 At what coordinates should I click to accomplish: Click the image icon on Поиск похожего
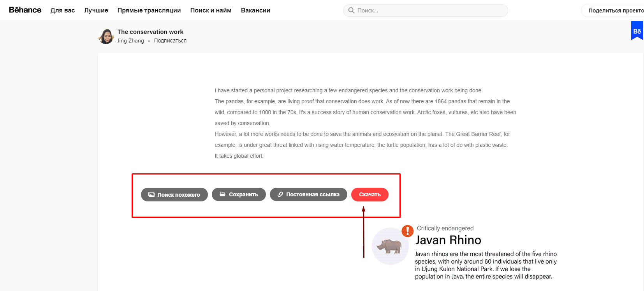pyautogui.click(x=151, y=194)
